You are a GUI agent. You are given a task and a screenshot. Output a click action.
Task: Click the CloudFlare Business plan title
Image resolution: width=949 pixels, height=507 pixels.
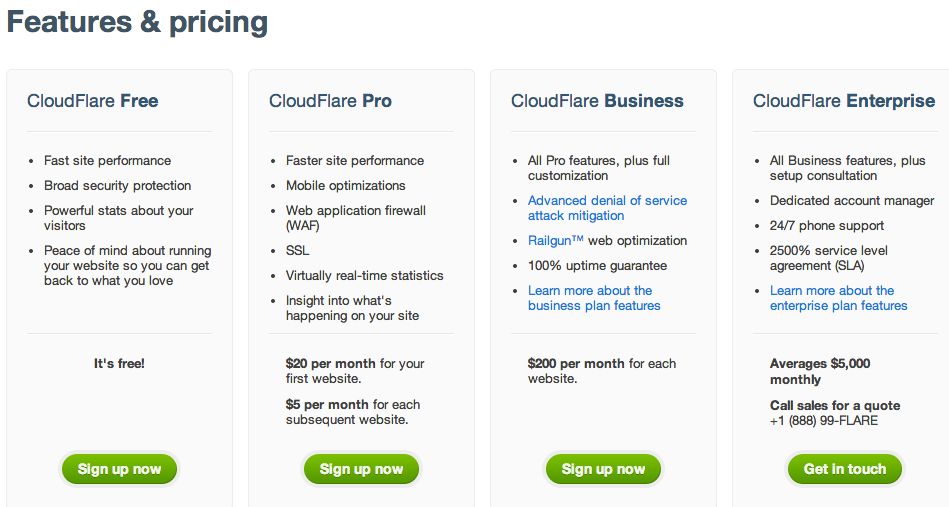click(x=597, y=101)
